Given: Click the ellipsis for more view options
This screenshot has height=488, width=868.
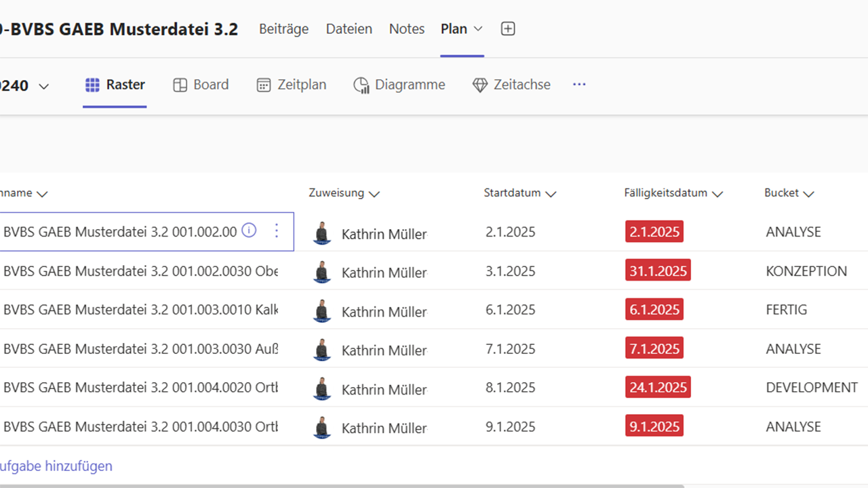Looking at the screenshot, I should [579, 85].
